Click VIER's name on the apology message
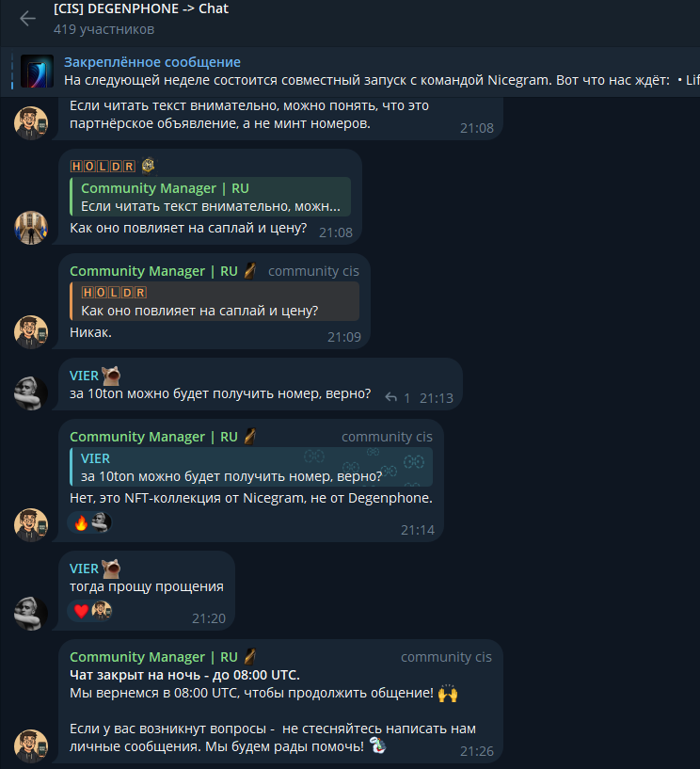The image size is (700, 769). pyautogui.click(x=84, y=569)
